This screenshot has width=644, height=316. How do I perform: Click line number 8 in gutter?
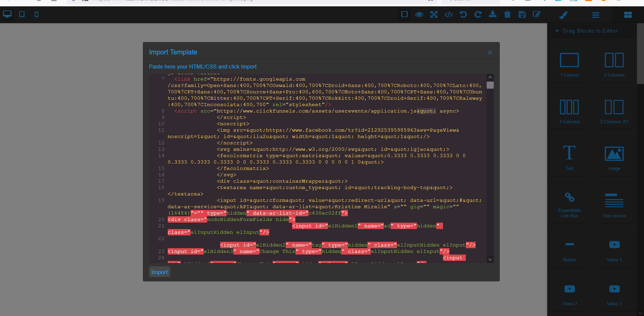click(163, 111)
